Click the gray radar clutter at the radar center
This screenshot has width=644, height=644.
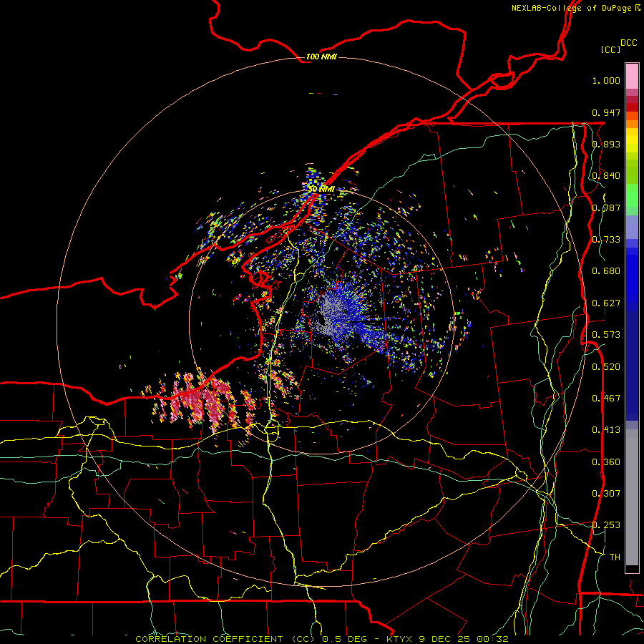click(328, 314)
